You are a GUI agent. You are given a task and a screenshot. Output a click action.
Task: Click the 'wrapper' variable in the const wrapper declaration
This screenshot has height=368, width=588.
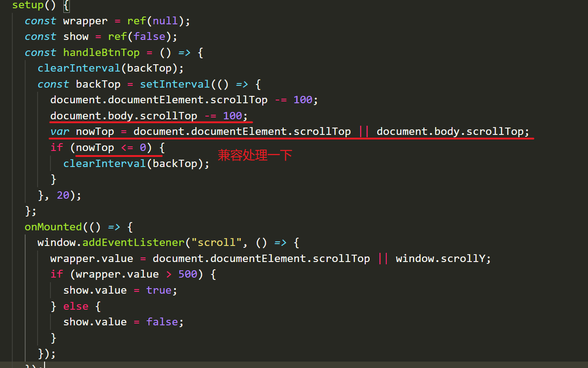(x=85, y=21)
